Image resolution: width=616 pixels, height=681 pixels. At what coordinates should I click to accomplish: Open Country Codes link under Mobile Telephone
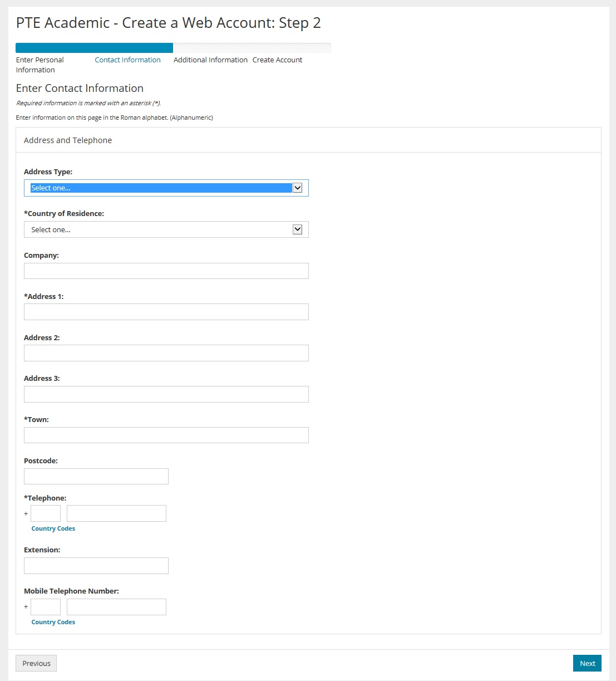point(53,622)
